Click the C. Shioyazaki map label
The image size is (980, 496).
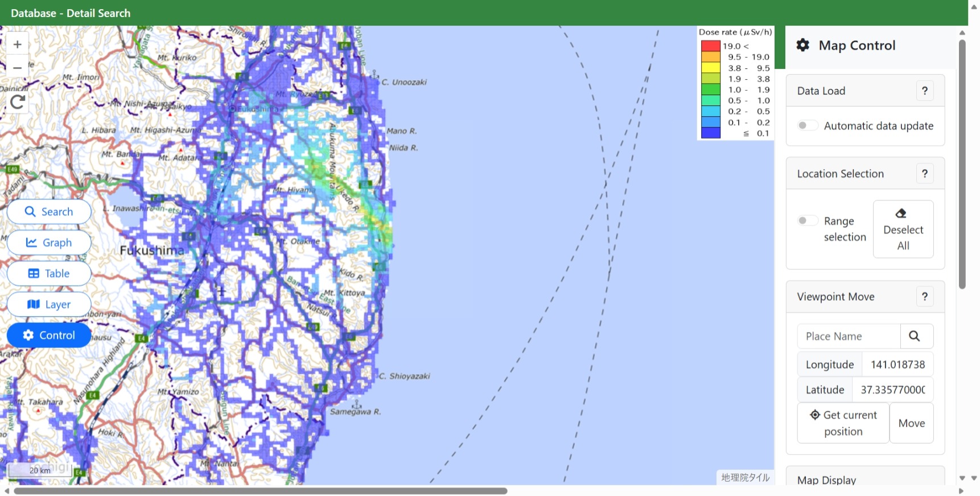pos(405,376)
